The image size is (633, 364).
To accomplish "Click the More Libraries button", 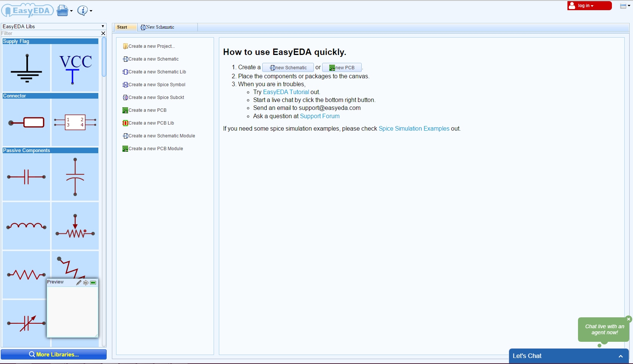I will click(x=54, y=354).
